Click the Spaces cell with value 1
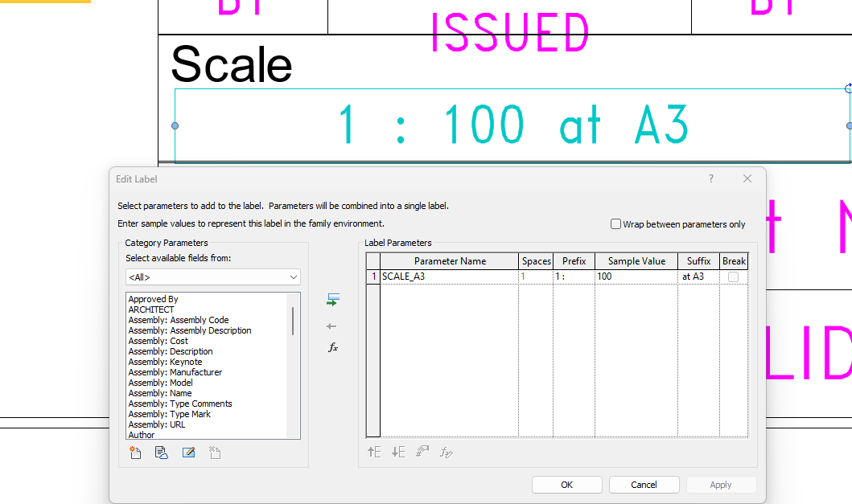The width and height of the screenshot is (852, 504). tap(536, 277)
